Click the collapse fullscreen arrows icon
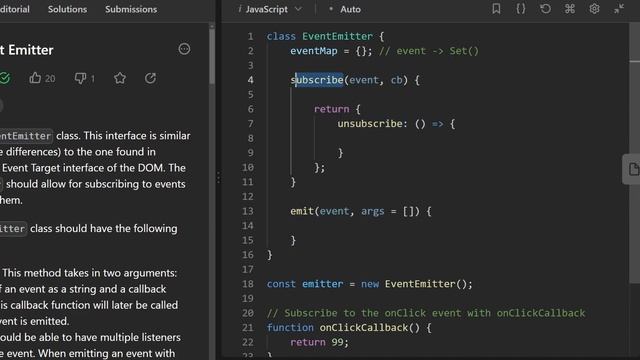 tap(619, 9)
